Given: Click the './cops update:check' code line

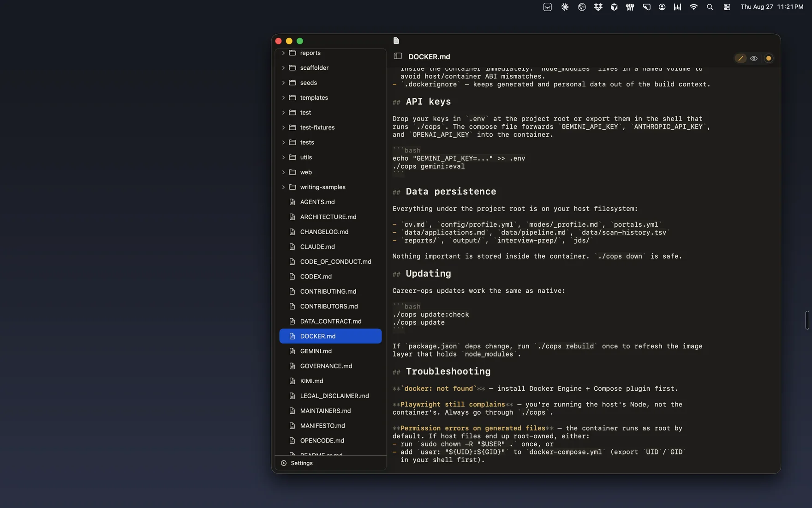Looking at the screenshot, I should [x=430, y=314].
